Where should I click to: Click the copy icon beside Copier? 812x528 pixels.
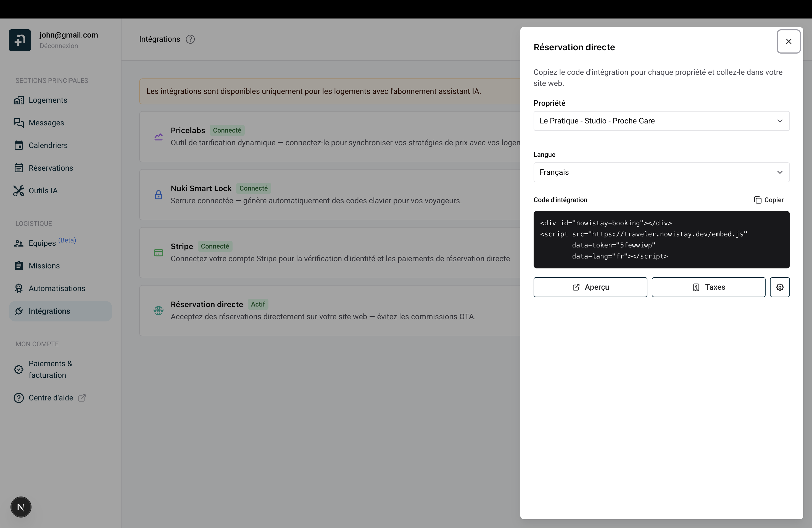pos(757,200)
